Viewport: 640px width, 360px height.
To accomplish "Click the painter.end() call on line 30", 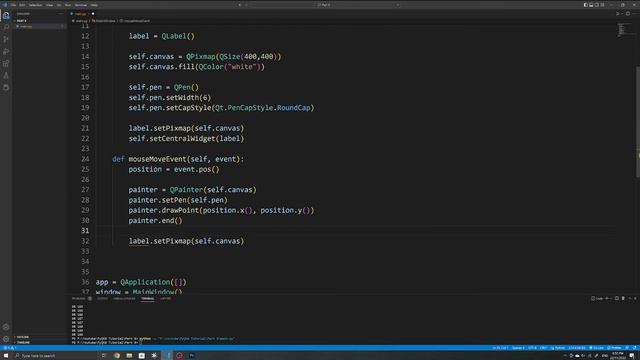I will [x=155, y=220].
